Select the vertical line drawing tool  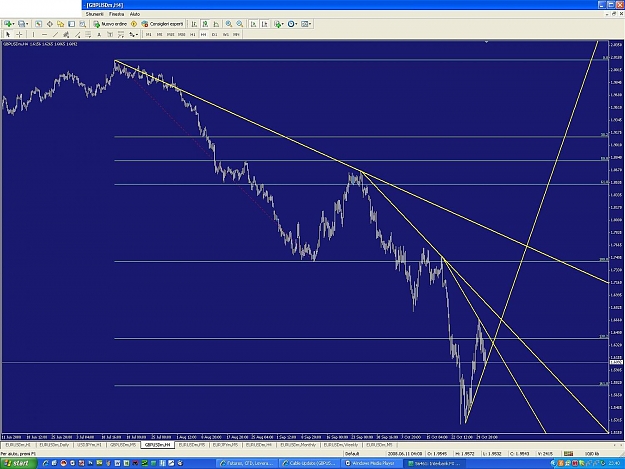pos(33,34)
